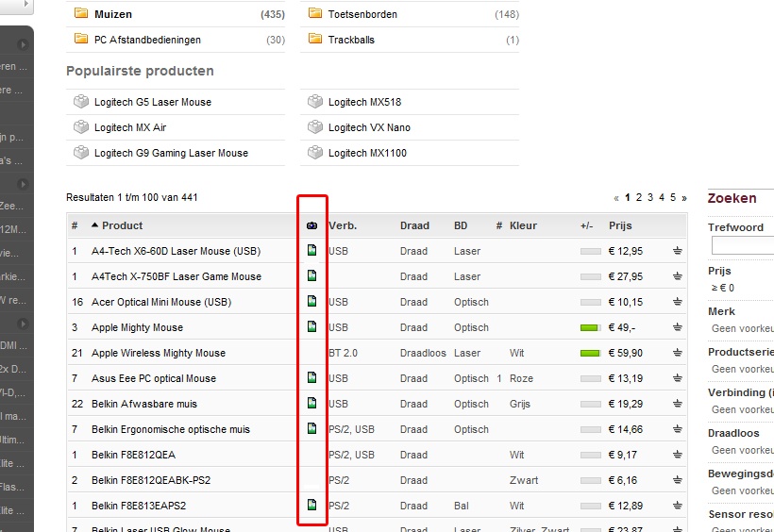774x532 pixels.
Task: Click product icon beside Logitech MX518
Action: [x=315, y=102]
